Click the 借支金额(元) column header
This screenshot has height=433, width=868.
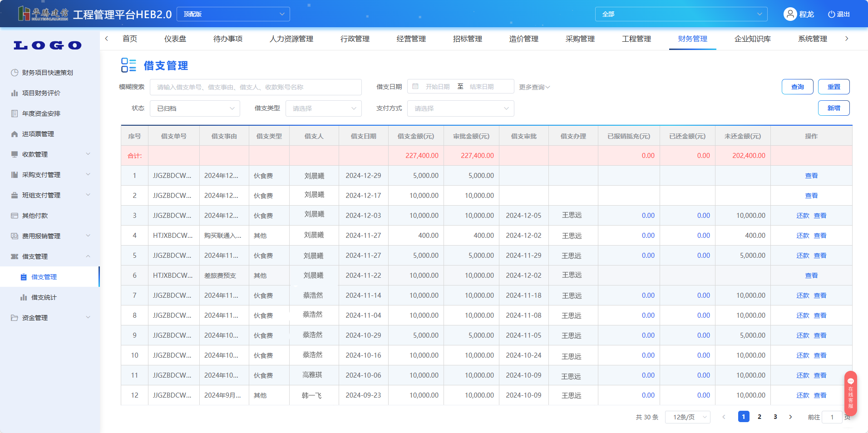pos(416,136)
